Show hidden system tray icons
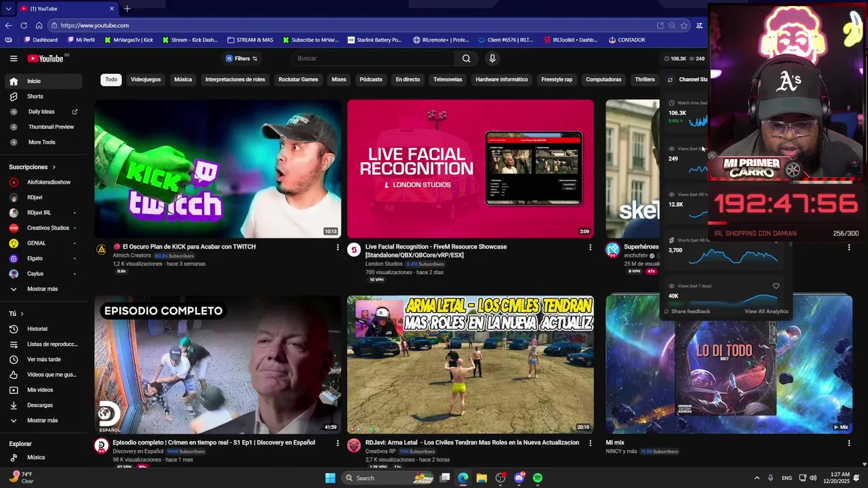This screenshot has width=868, height=488. click(x=757, y=478)
